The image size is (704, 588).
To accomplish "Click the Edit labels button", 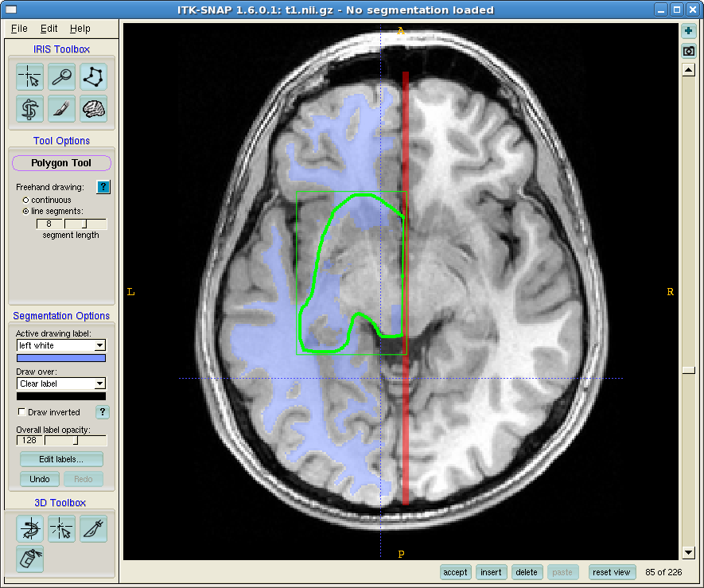I will point(61,459).
